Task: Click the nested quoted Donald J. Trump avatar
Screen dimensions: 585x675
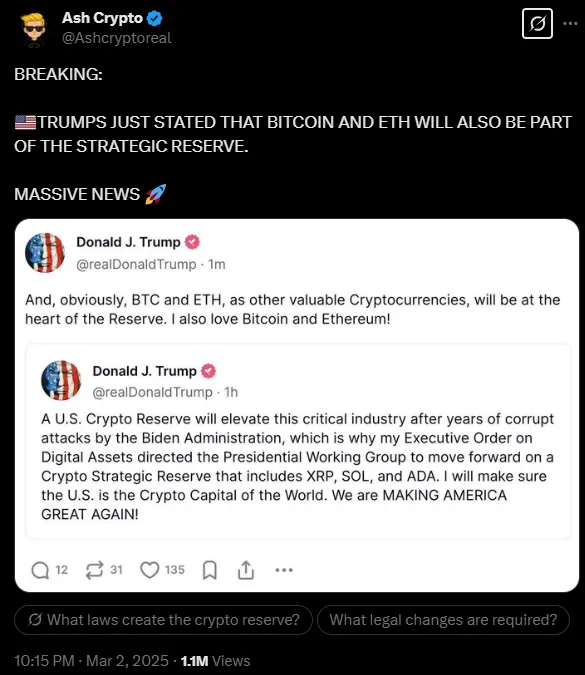Action: (61, 380)
